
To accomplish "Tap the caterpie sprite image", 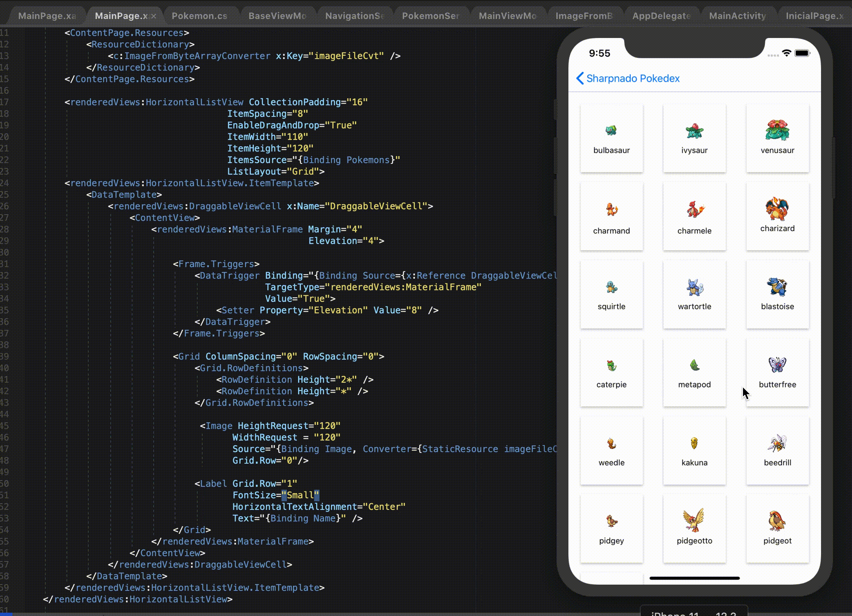I will click(x=611, y=365).
